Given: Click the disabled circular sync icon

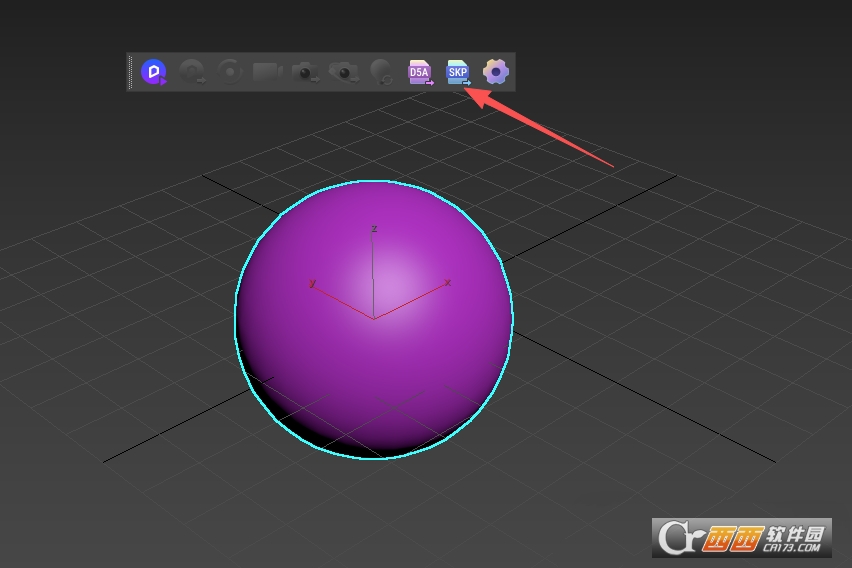Looking at the screenshot, I should [x=230, y=72].
